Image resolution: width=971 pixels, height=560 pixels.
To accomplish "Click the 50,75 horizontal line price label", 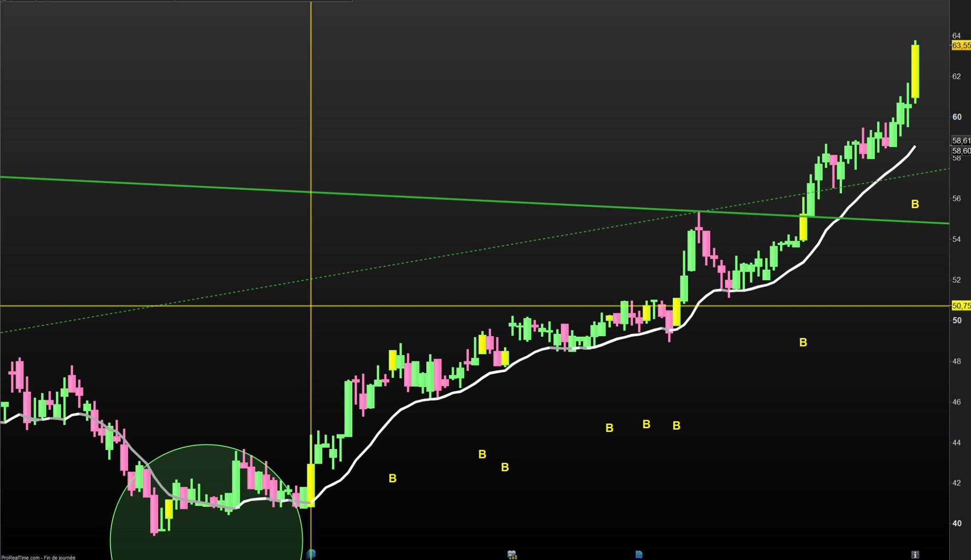I will point(961,306).
